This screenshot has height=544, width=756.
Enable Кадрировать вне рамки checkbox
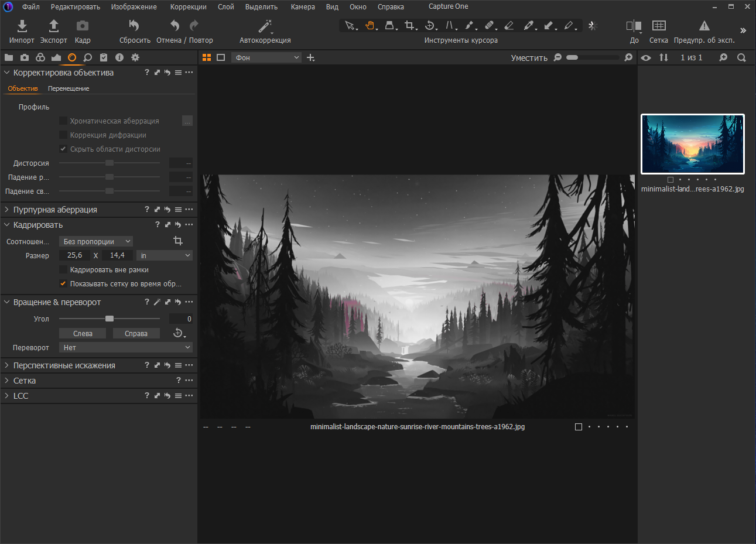pyautogui.click(x=63, y=269)
